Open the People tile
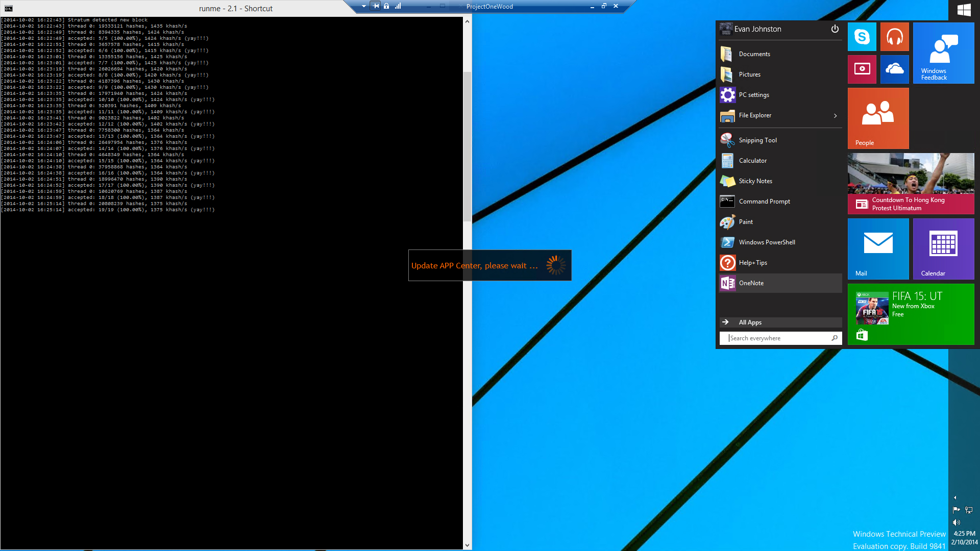The width and height of the screenshot is (980, 551). pyautogui.click(x=878, y=118)
